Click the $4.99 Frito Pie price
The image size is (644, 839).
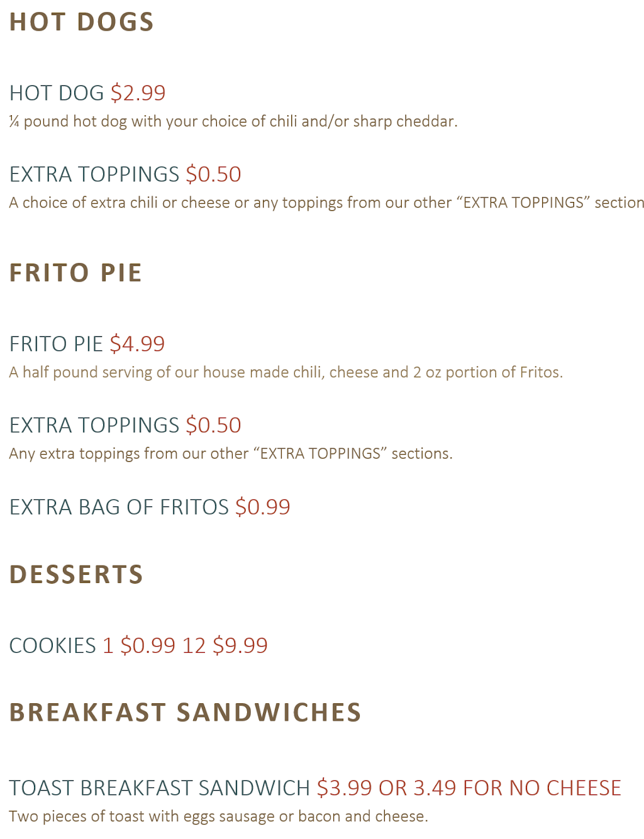pyautogui.click(x=137, y=344)
